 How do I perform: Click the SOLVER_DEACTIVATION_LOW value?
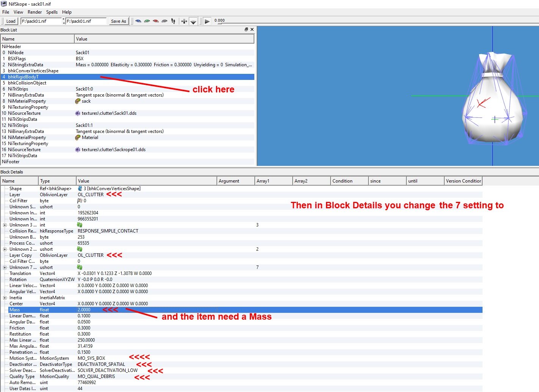point(108,370)
